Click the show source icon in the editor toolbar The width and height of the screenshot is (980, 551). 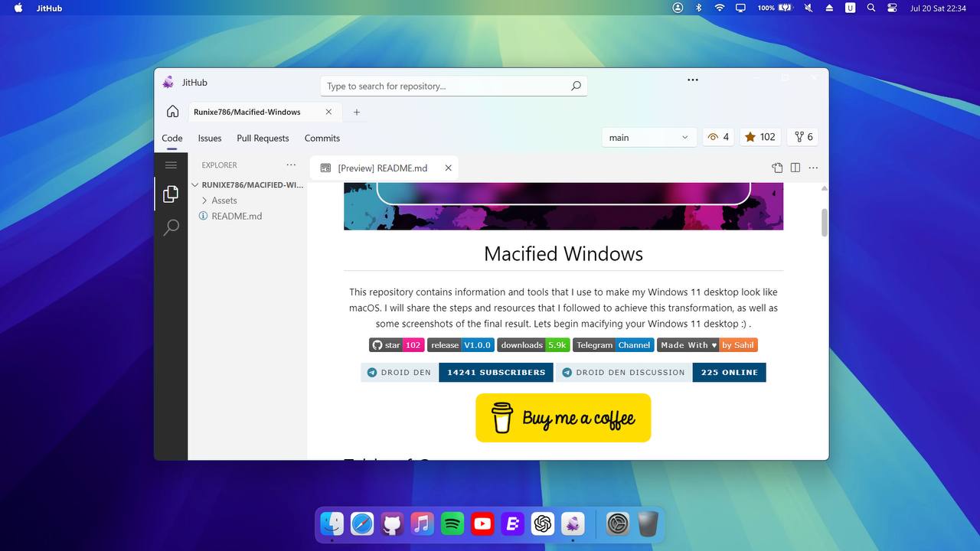[x=777, y=168]
